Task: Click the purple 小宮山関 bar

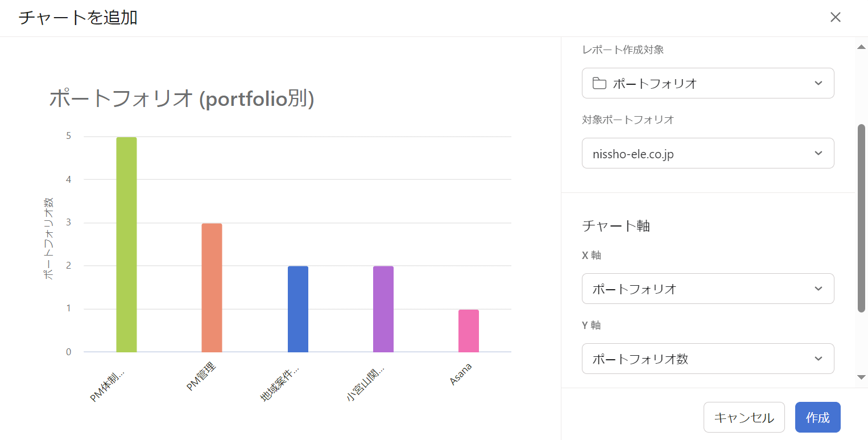Action: point(383,309)
